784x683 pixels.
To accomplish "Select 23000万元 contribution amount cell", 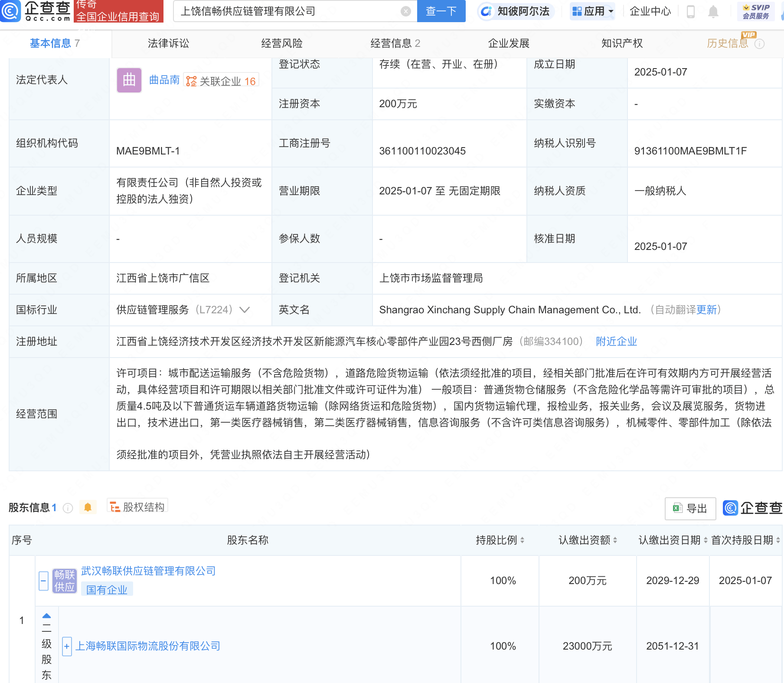I will (587, 646).
